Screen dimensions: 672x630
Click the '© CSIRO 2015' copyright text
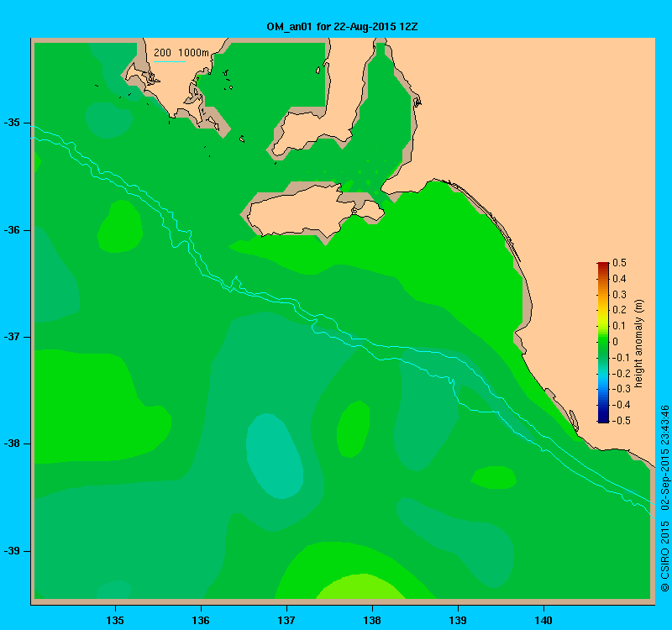[x=664, y=556]
